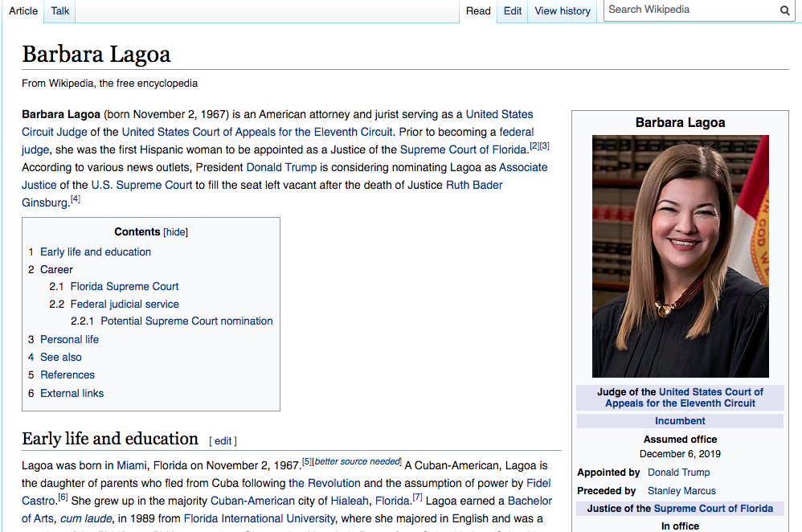This screenshot has width=802, height=532.
Task: Jump to References section
Action: click(68, 375)
